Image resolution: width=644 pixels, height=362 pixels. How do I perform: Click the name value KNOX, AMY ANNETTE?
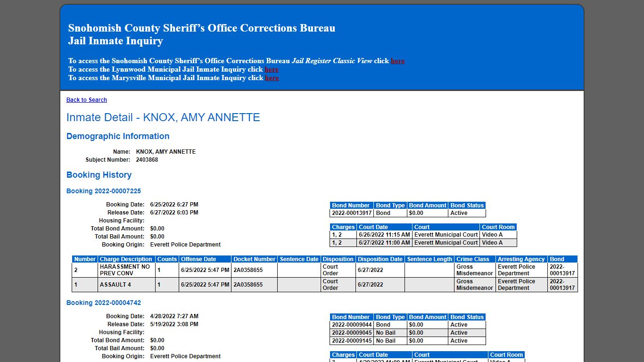coord(166,152)
